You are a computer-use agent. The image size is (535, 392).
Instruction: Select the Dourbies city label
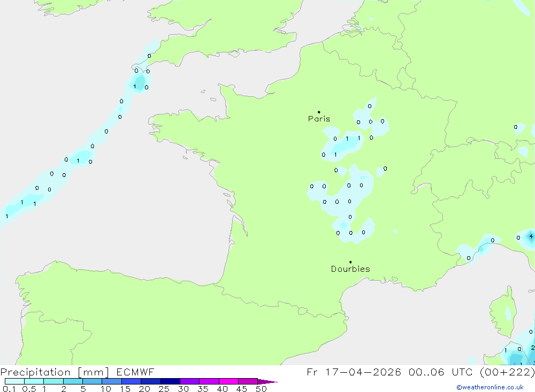point(350,269)
